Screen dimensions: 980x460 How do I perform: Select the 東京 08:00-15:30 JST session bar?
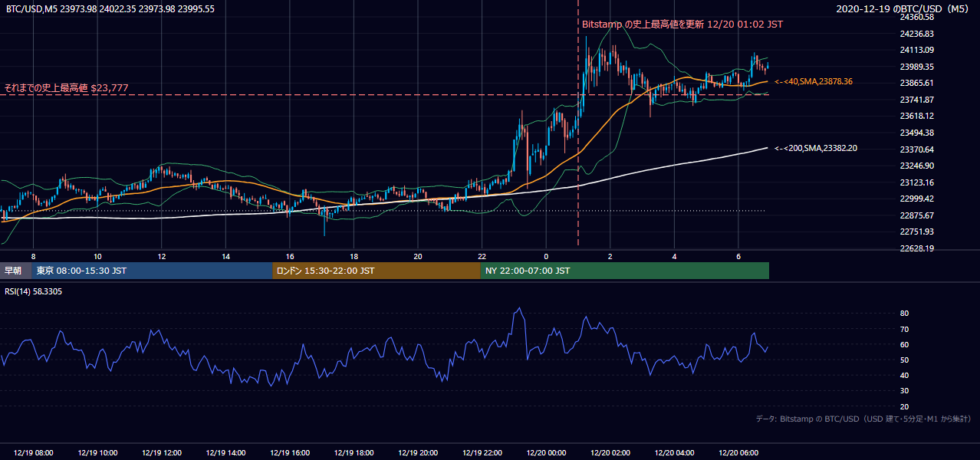pos(152,271)
